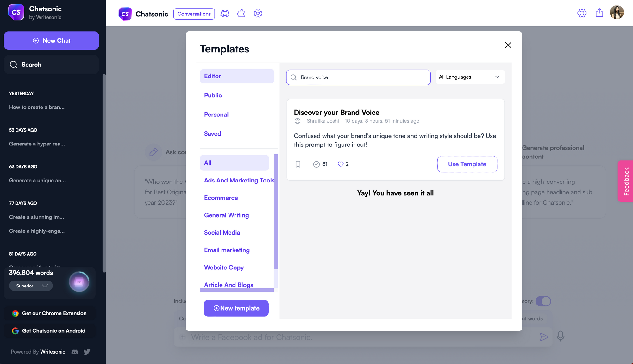Click the Conversations tab in header

(x=194, y=13)
